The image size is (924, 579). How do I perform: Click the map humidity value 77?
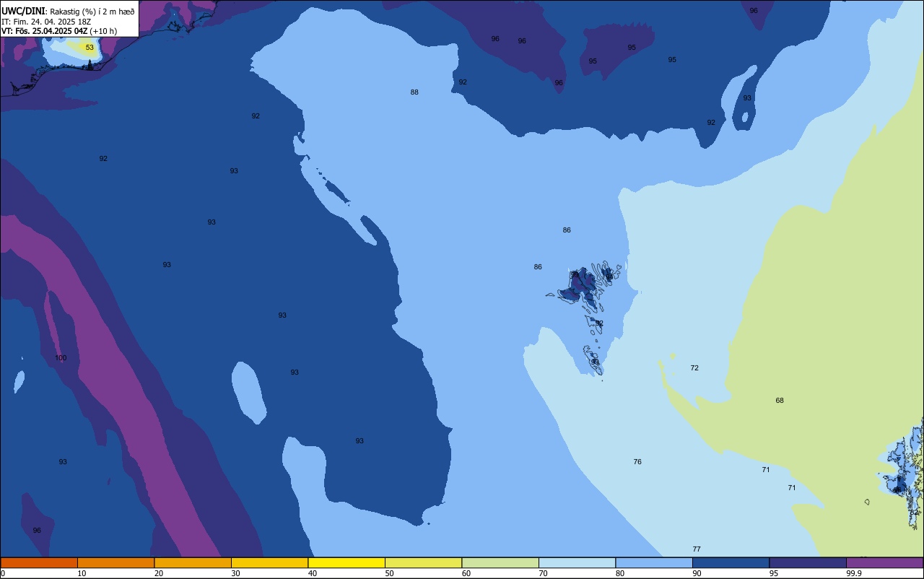(697, 549)
